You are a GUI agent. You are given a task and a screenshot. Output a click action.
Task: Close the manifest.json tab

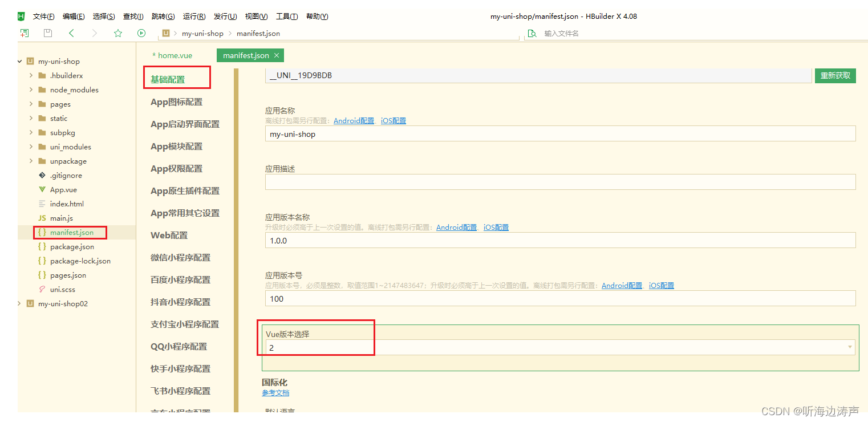click(277, 55)
